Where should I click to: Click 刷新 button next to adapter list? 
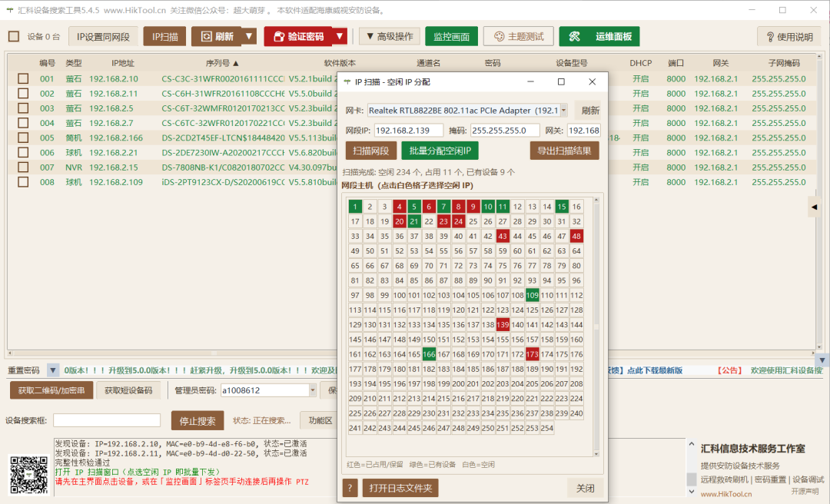click(589, 110)
